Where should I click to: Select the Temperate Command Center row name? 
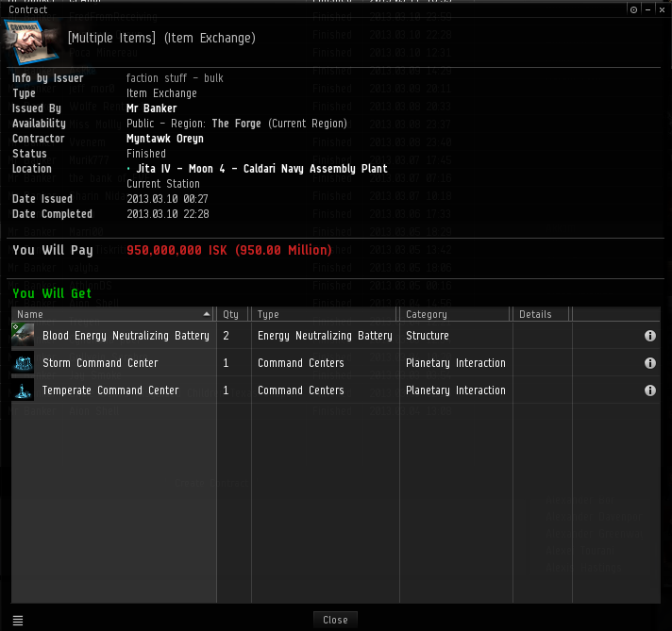tap(110, 390)
